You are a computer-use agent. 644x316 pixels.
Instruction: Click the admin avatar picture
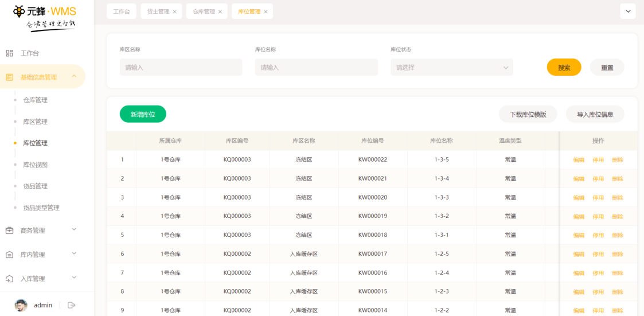(x=21, y=305)
